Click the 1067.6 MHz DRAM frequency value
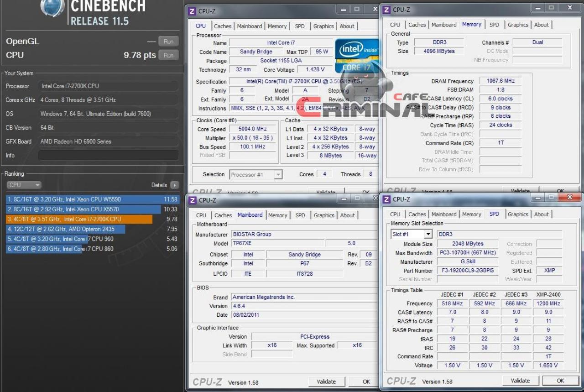 [x=500, y=81]
